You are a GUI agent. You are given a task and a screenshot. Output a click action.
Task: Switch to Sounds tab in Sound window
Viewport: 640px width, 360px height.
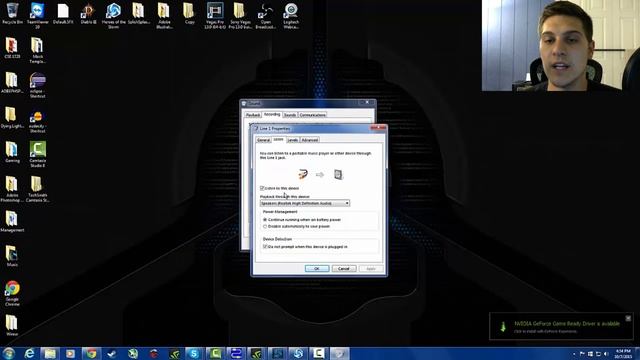290,115
